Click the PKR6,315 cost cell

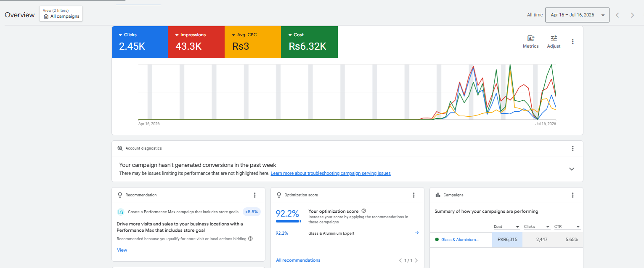click(x=507, y=239)
